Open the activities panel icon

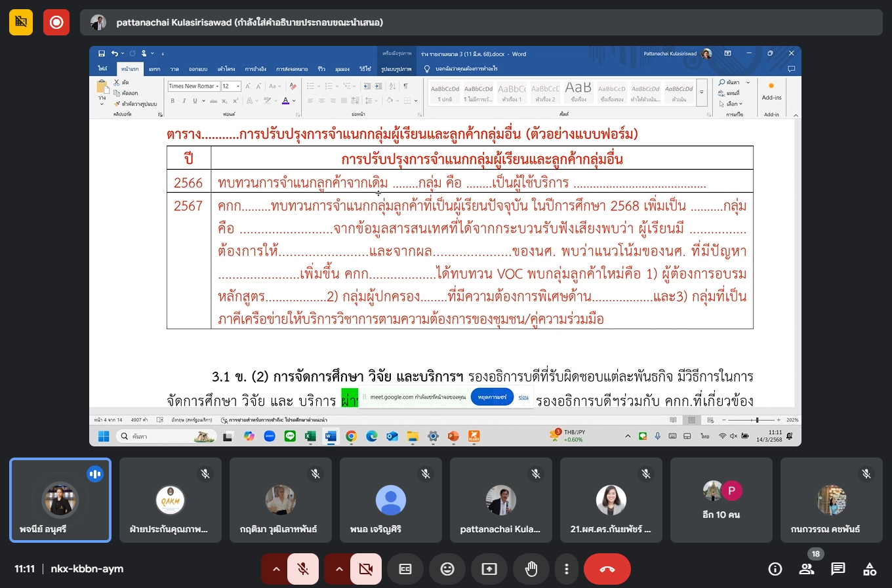pos(870,569)
